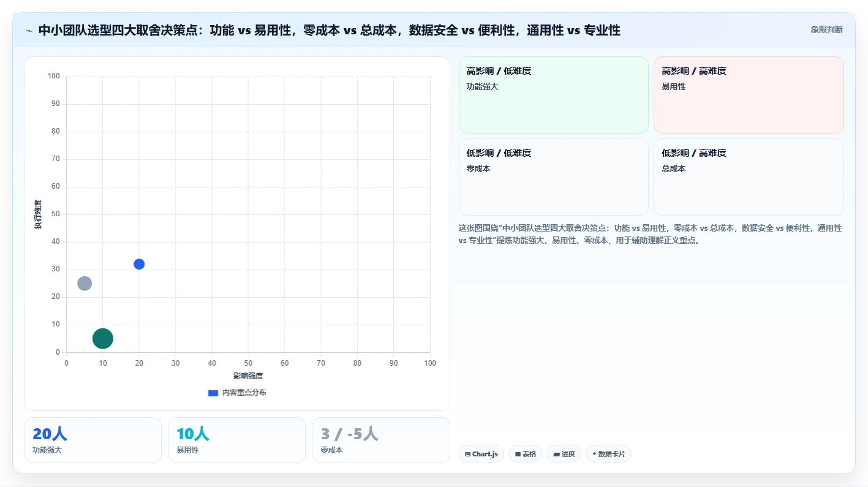The image size is (868, 487).
Task: Click the 进度 tag
Action: point(564,454)
